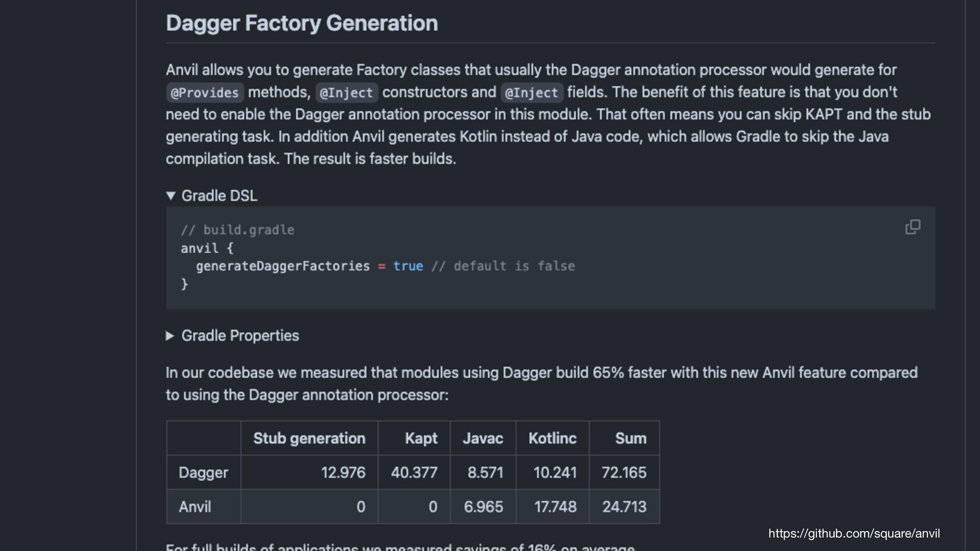Click the "// build.gradle" comment line

[x=238, y=230]
